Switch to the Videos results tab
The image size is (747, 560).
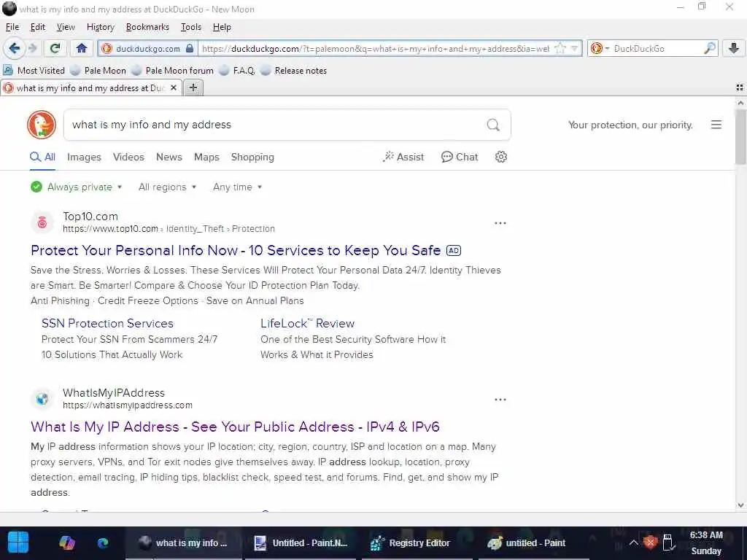tap(128, 157)
